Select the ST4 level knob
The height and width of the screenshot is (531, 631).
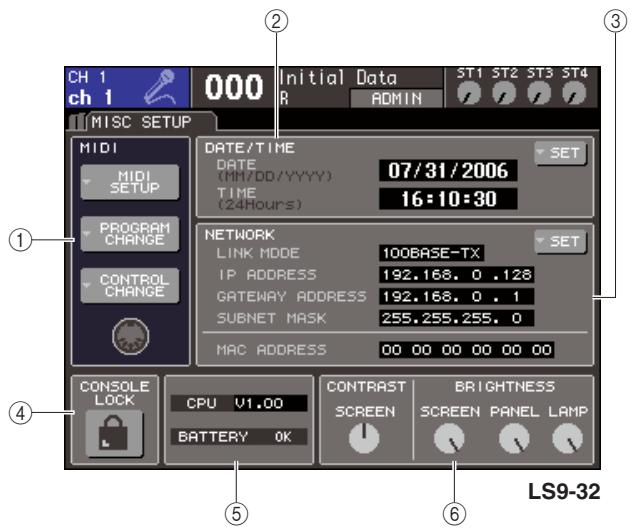tap(574, 93)
